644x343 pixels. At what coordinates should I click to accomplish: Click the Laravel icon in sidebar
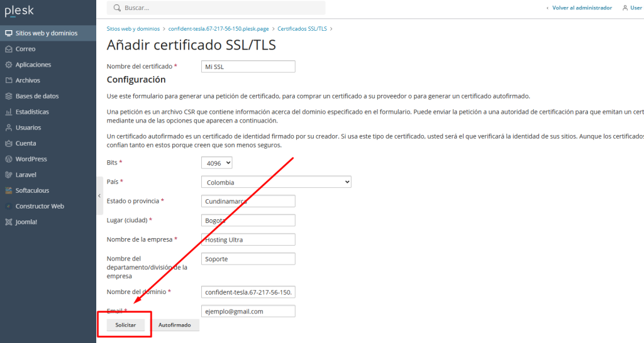click(x=9, y=175)
